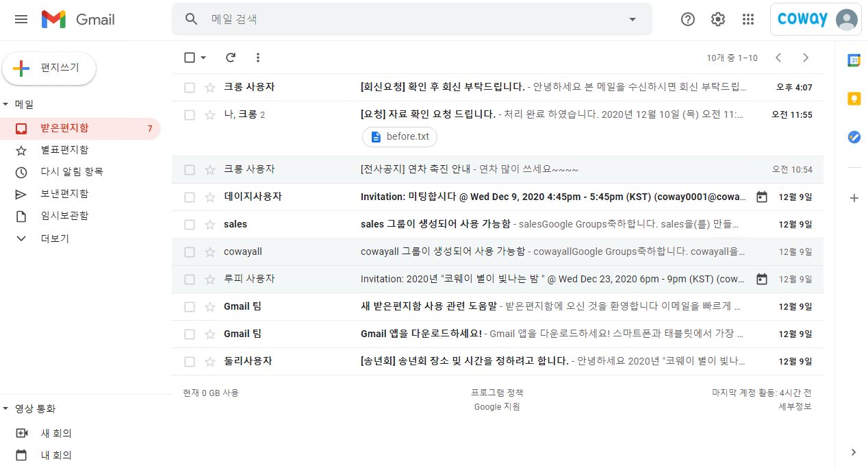Collapse the 메일 section
The height and width of the screenshot is (468, 868).
click(6, 105)
